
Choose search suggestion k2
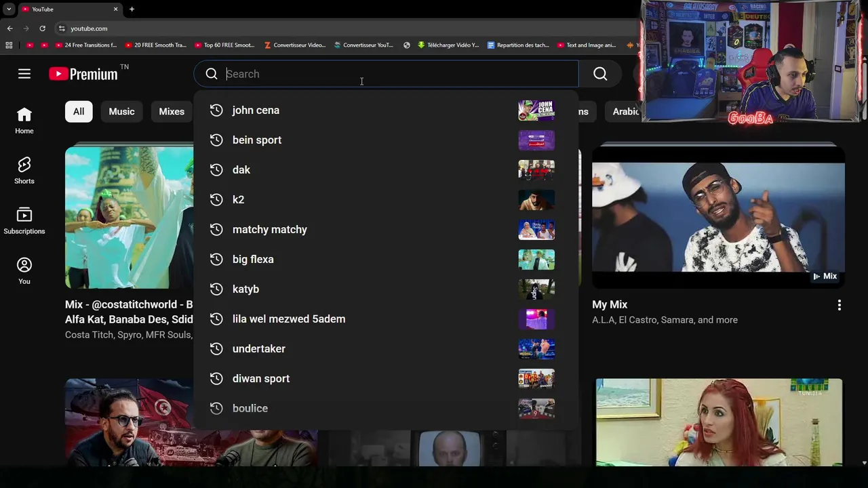386,199
